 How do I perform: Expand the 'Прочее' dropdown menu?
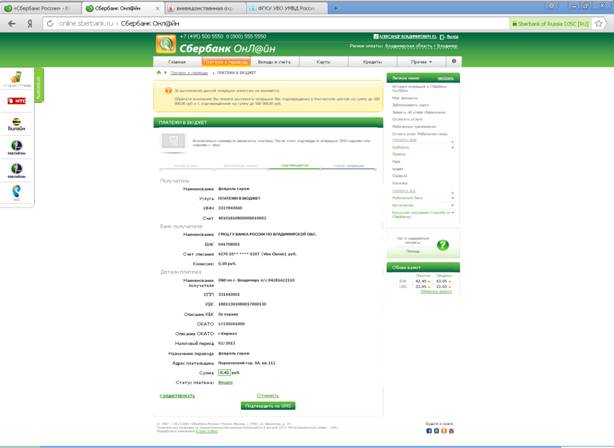click(x=420, y=62)
